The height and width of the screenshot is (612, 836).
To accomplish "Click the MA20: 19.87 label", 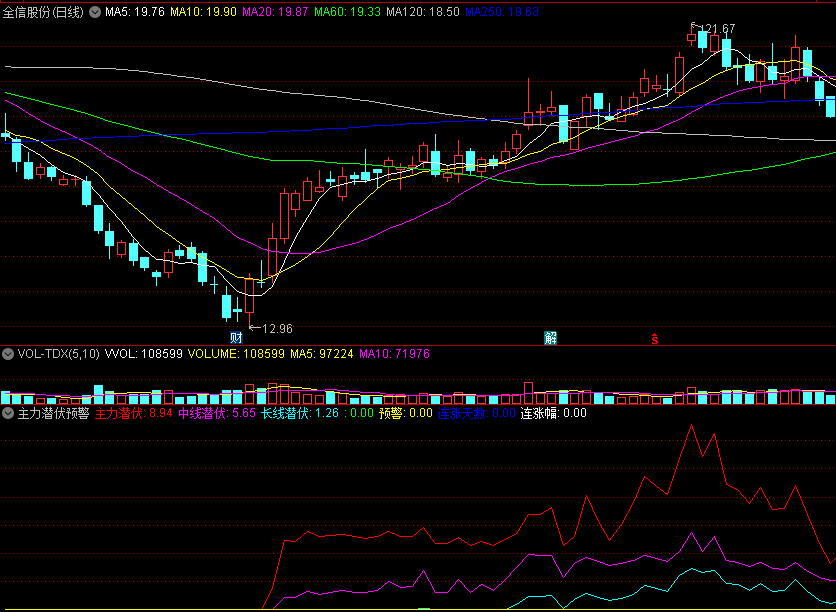I will (x=275, y=12).
